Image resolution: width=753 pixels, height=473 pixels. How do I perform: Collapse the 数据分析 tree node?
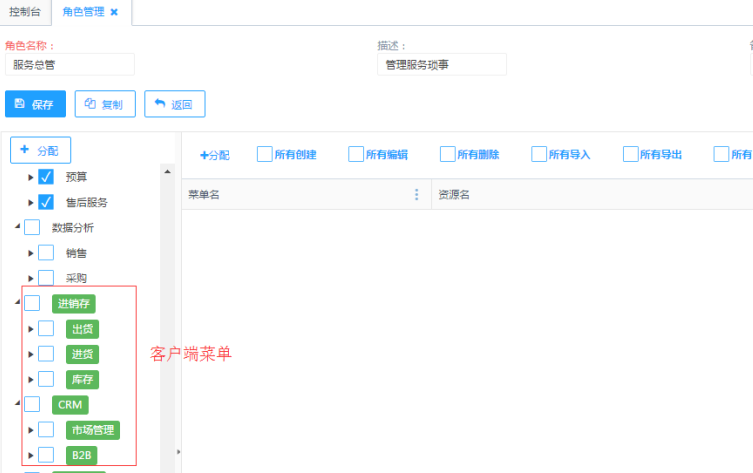coord(17,228)
